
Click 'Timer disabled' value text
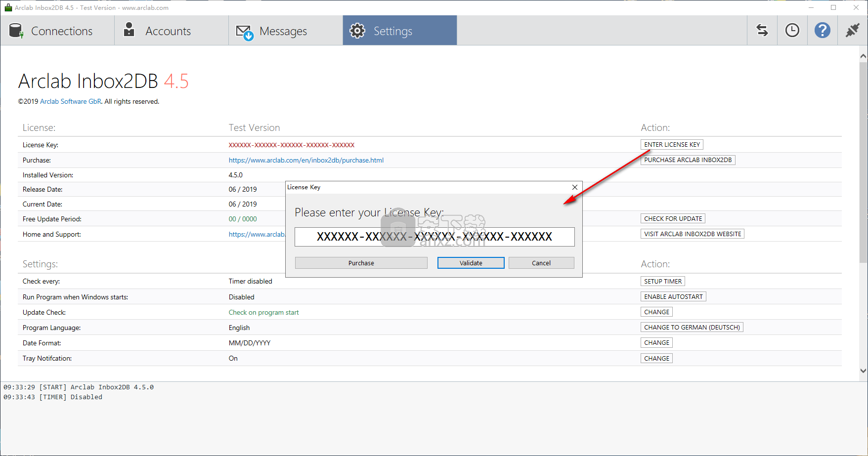pos(251,282)
